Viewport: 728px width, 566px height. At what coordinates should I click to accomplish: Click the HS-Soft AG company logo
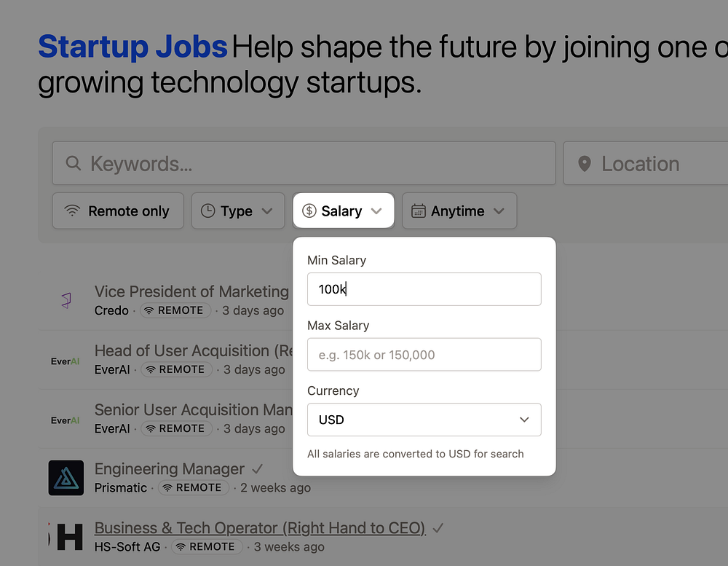point(66,537)
